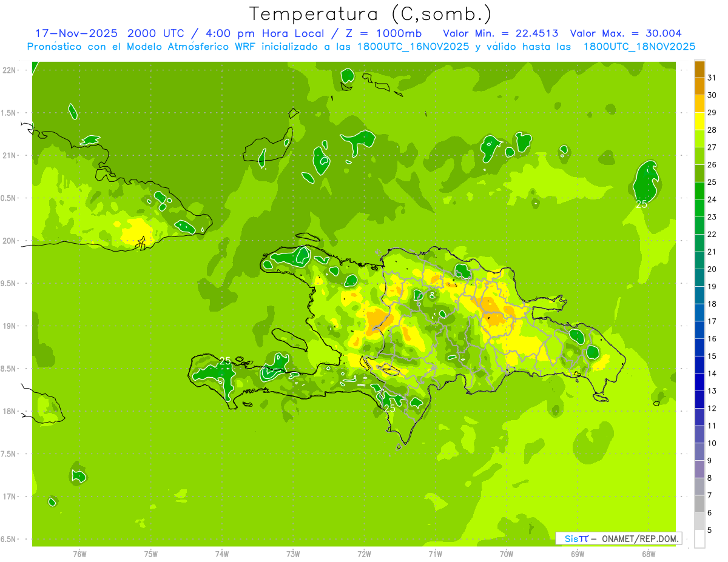The height and width of the screenshot is (562, 728).
Task: Pick the blue colorbar swatch between 16 and 17
Action: coord(699,330)
